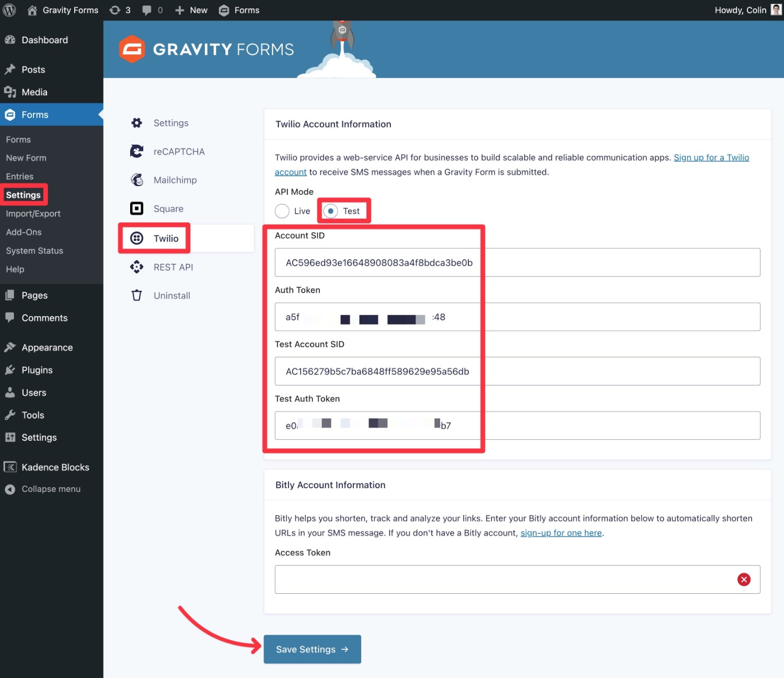Open the WordPress logo menu
The image size is (784, 678).
[x=9, y=10]
